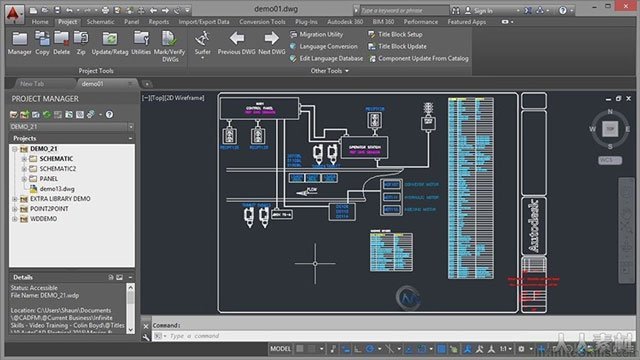This screenshot has width=640, height=360.
Task: Click the quick access Plot/Print icon
Action: [x=105, y=10]
